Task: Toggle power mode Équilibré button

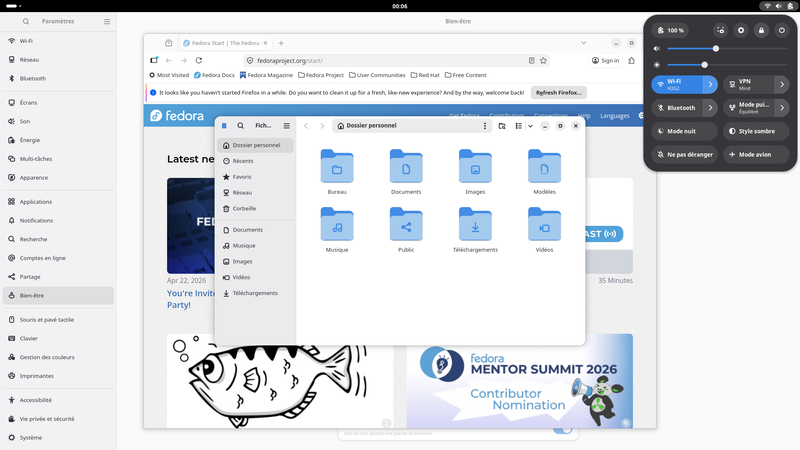Action: pos(749,108)
